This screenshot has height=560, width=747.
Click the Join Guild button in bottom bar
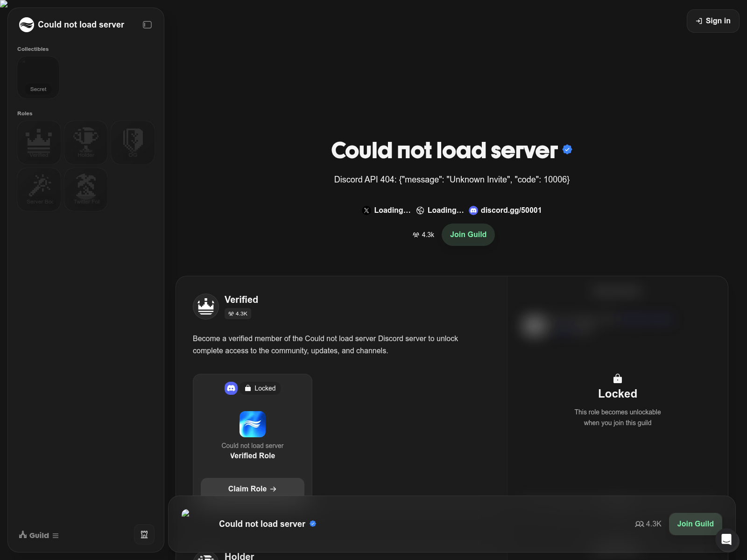coord(696,524)
